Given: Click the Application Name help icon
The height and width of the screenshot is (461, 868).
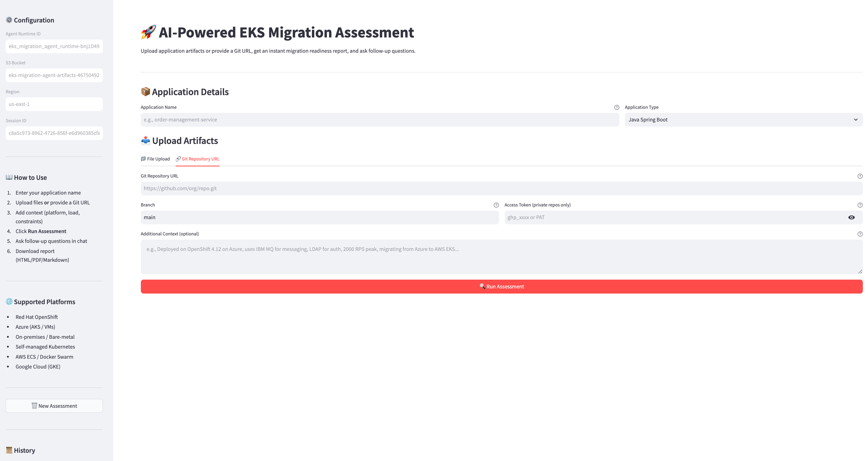Looking at the screenshot, I should (616, 107).
